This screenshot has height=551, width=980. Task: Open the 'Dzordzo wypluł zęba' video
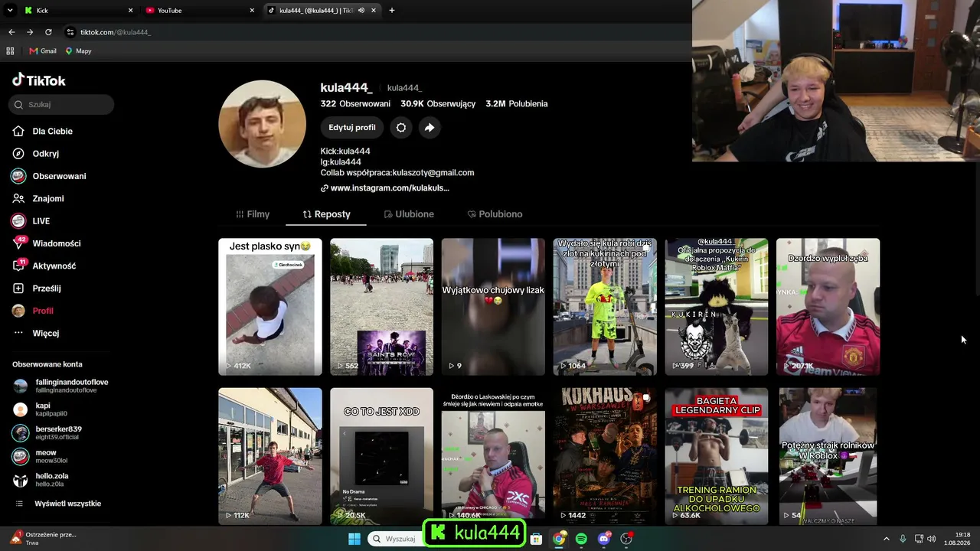[x=828, y=307]
